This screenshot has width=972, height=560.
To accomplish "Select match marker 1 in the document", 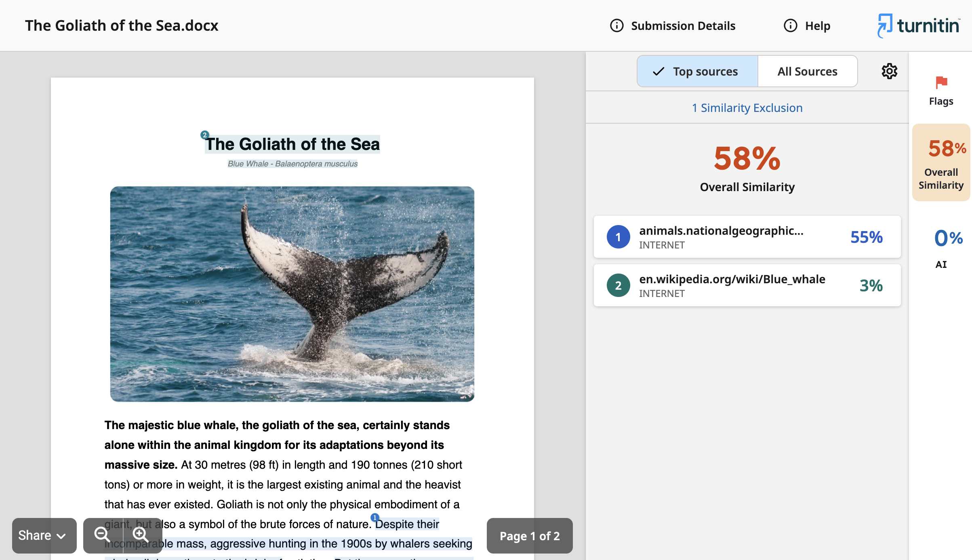I will pyautogui.click(x=374, y=518).
